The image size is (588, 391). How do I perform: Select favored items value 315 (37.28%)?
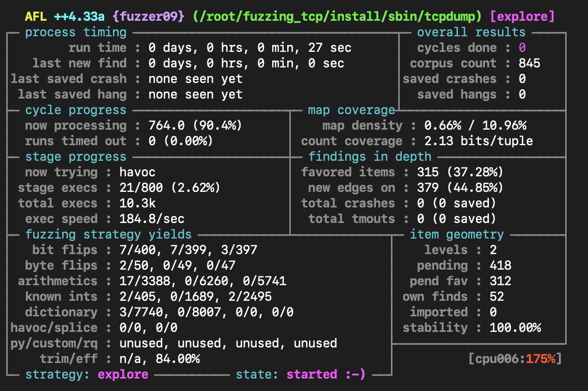coord(460,173)
